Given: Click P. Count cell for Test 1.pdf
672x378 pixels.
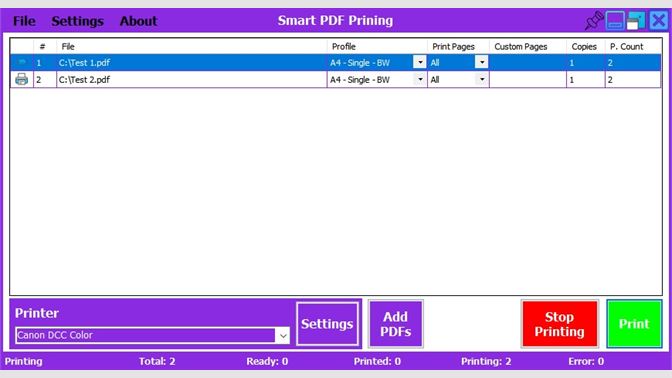Looking at the screenshot, I should (x=633, y=63).
